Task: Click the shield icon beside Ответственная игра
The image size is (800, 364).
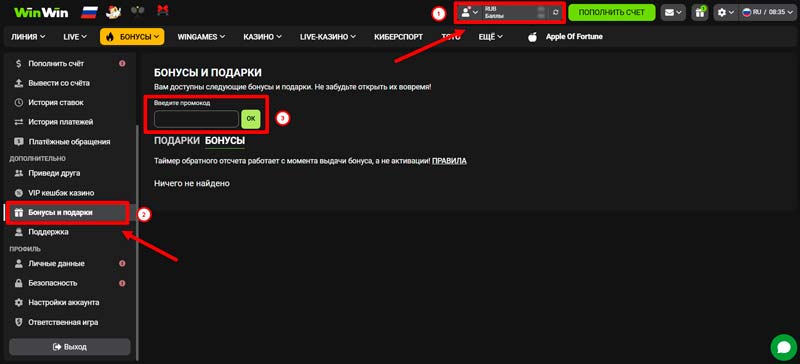Action: [19, 322]
